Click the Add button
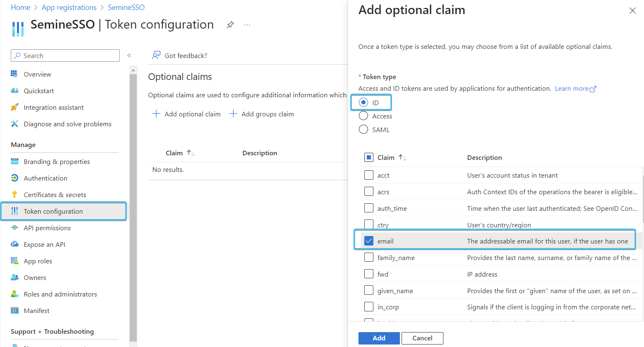This screenshot has width=644, height=347. 379,338
